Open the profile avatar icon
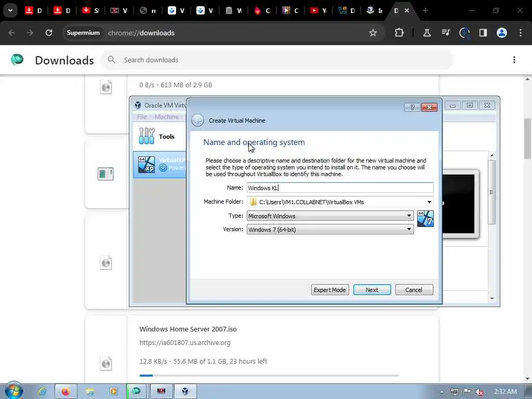 (502, 33)
